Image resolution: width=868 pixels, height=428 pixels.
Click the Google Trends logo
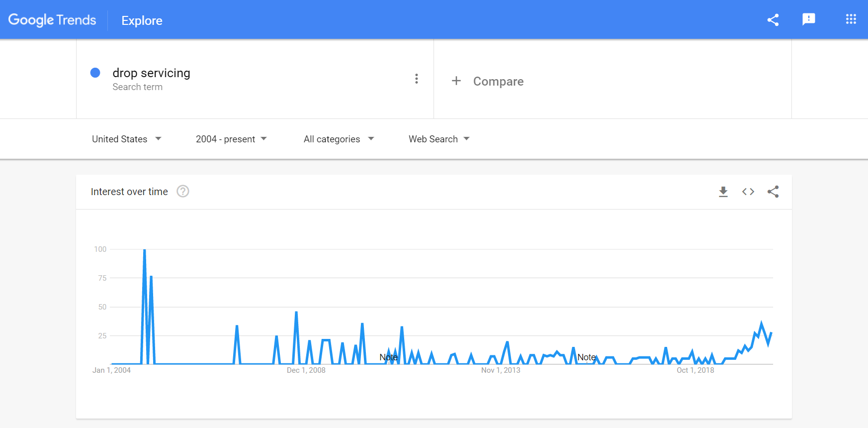click(x=52, y=20)
